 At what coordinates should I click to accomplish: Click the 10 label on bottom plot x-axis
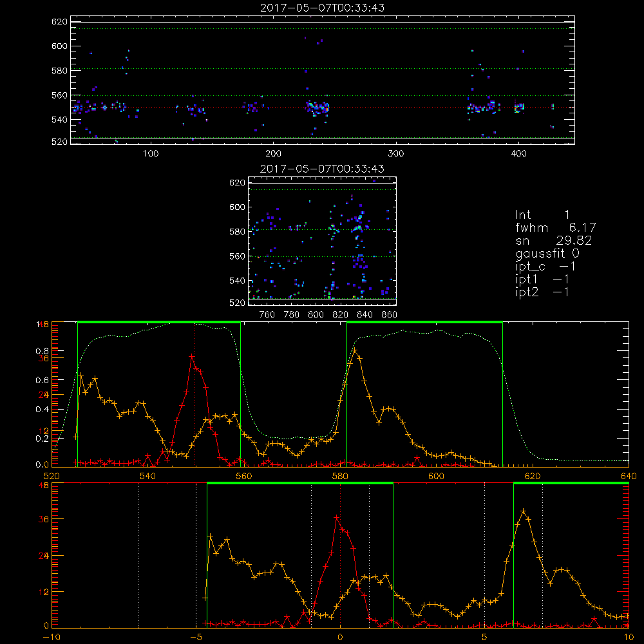pyautogui.click(x=629, y=638)
